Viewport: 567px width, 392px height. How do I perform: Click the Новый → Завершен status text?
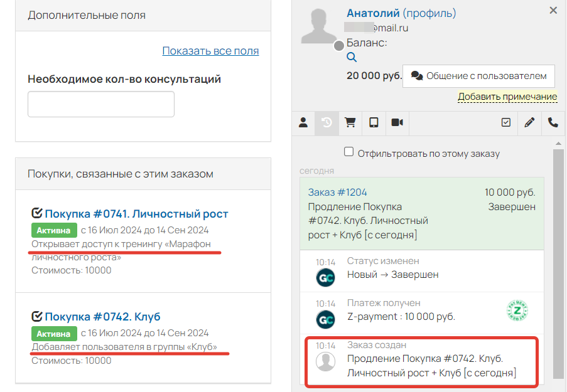[392, 275]
